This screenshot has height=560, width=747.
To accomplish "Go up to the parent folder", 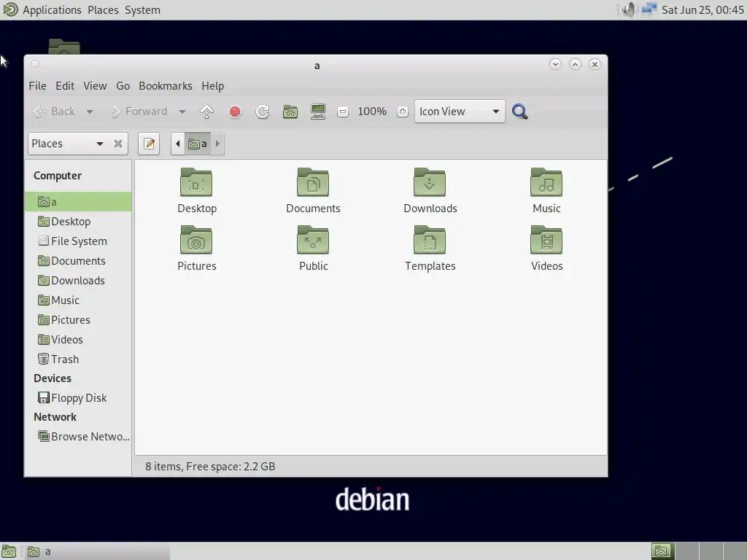I will pos(206,112).
